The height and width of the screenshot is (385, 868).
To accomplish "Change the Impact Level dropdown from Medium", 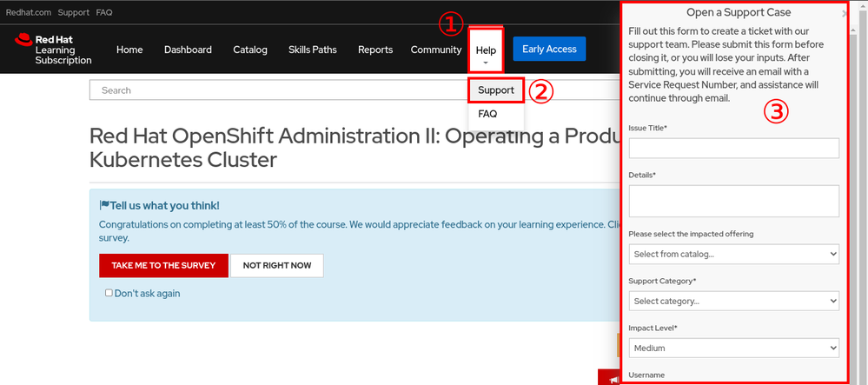I will (x=733, y=348).
